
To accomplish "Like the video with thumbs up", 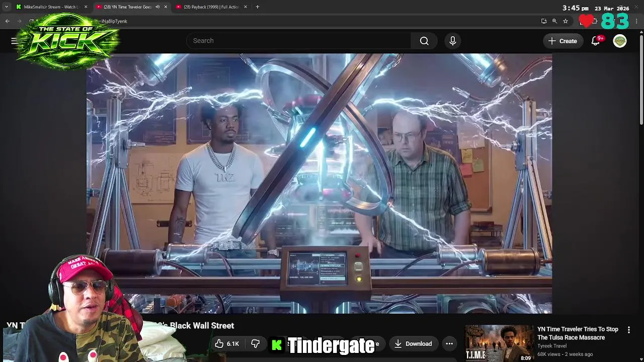I will pos(227,344).
